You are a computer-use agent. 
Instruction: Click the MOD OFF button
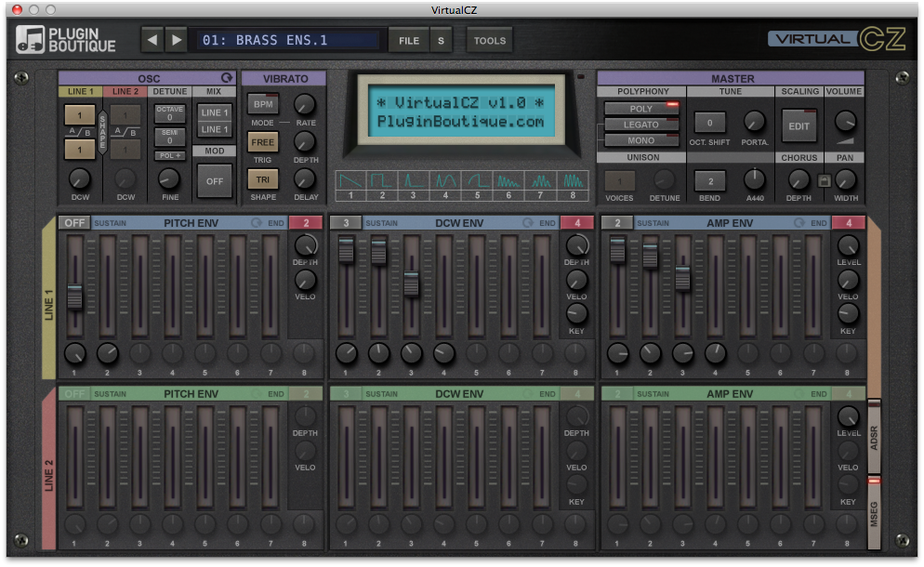click(215, 180)
